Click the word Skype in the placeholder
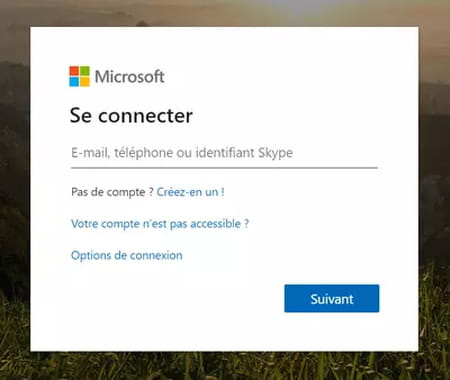Image resolution: width=450 pixels, height=380 pixels. click(276, 153)
